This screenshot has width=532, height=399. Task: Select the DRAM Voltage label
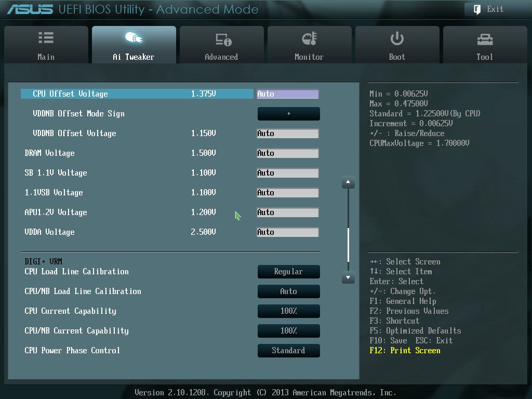pos(49,153)
